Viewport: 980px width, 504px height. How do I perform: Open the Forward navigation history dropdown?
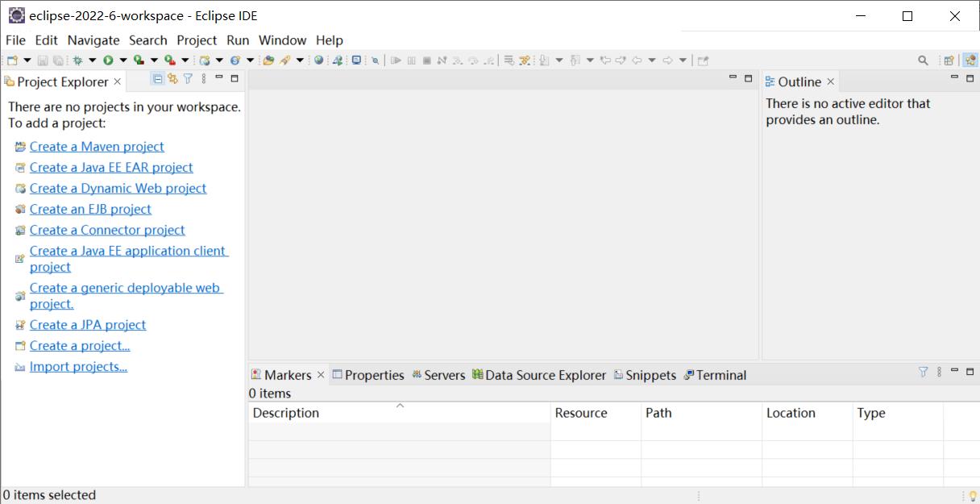point(683,60)
